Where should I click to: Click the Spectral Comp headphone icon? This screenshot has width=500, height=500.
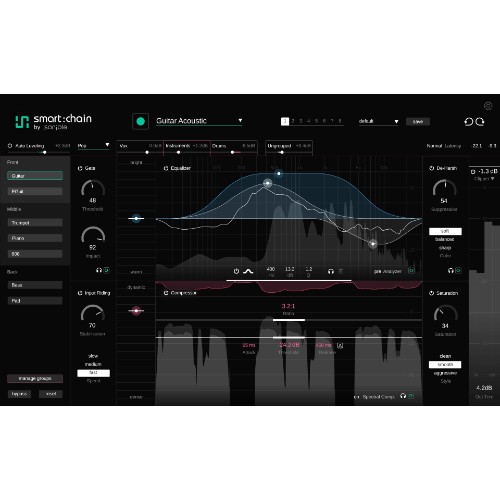pyautogui.click(x=403, y=396)
